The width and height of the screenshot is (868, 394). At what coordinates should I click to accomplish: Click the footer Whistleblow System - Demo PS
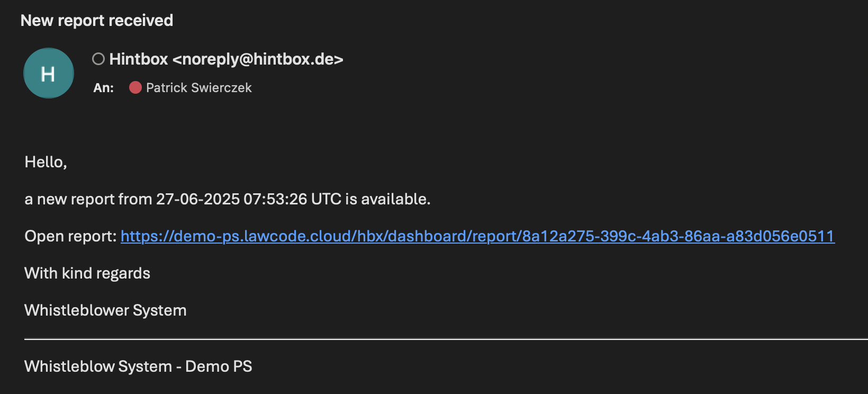(138, 366)
